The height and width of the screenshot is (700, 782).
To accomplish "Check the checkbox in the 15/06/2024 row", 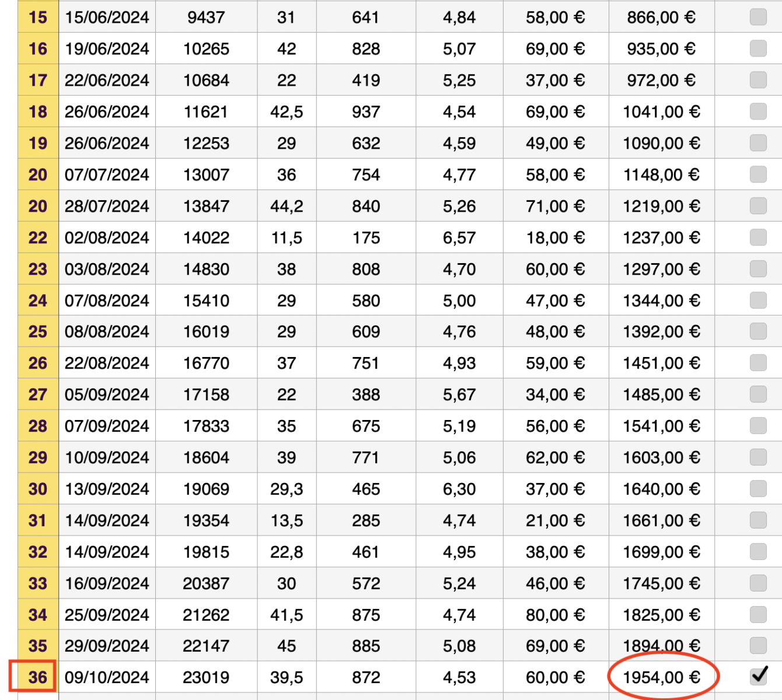I will [758, 17].
